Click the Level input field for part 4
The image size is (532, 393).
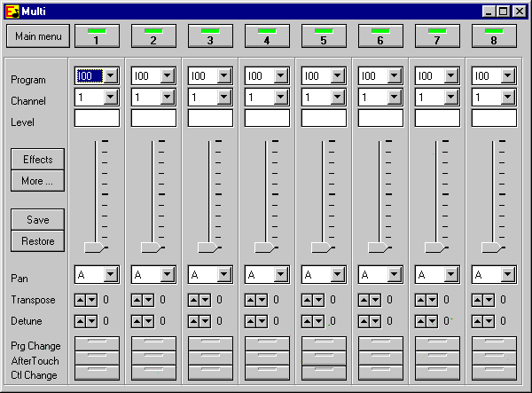click(267, 118)
